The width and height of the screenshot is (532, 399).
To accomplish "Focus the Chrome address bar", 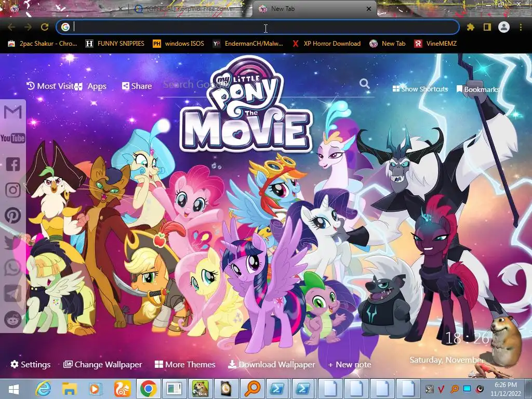I will pyautogui.click(x=258, y=27).
